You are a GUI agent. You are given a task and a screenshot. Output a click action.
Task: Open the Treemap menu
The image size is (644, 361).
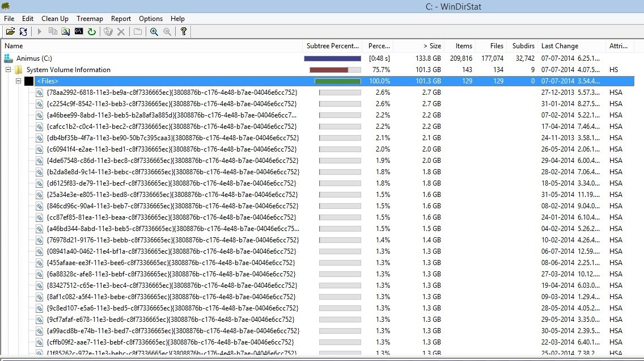tap(90, 19)
